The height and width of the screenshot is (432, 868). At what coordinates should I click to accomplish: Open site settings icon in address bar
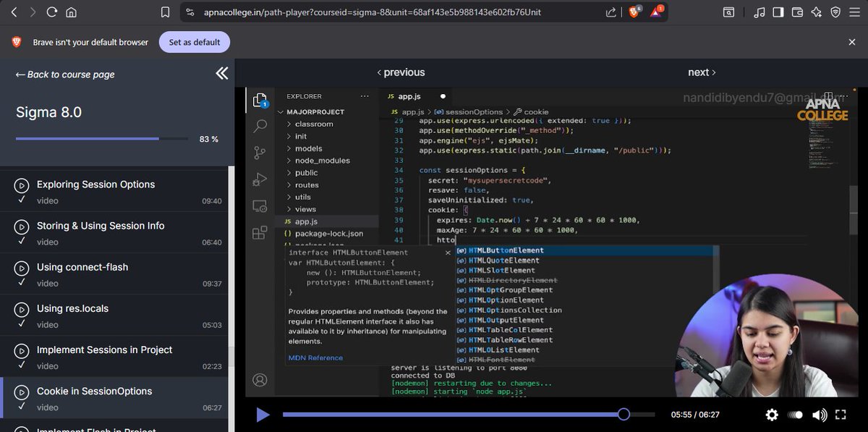(190, 12)
